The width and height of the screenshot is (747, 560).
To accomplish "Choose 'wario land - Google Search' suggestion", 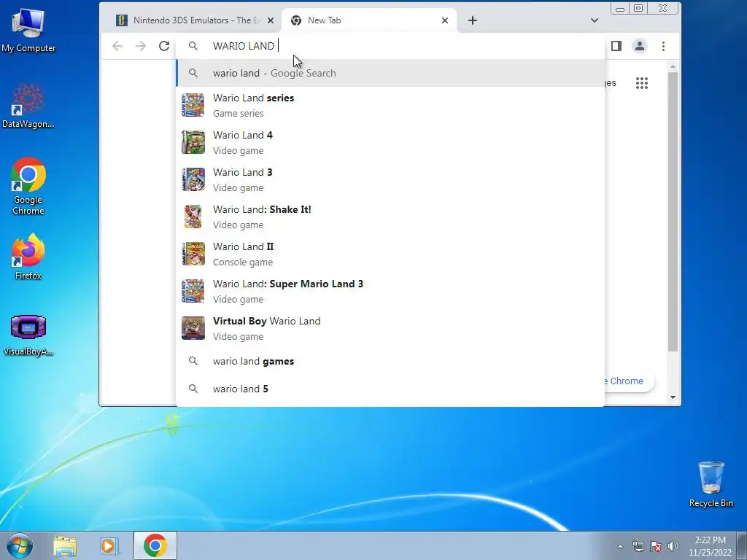I will pyautogui.click(x=390, y=74).
